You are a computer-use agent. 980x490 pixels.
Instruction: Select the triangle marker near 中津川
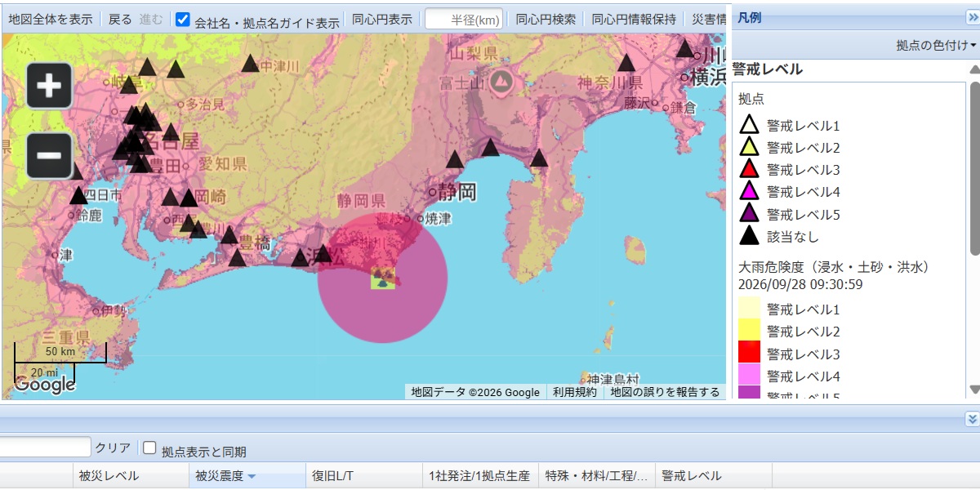(251, 63)
